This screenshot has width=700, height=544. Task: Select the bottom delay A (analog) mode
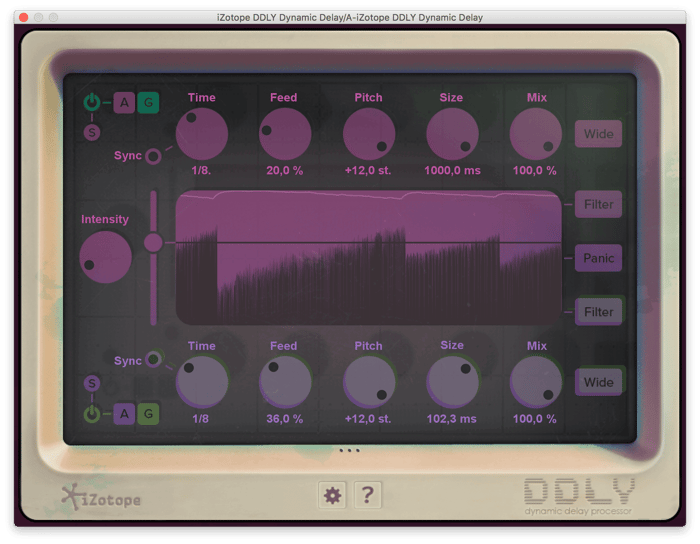pos(125,414)
